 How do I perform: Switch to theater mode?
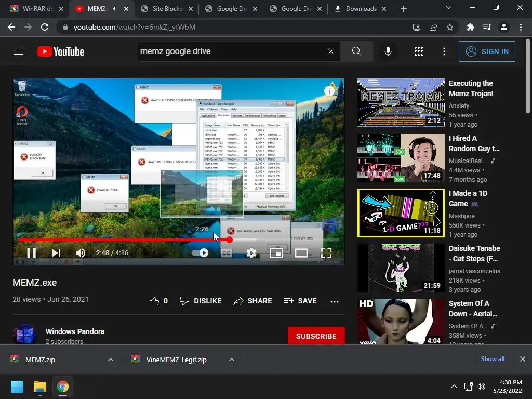(x=301, y=253)
